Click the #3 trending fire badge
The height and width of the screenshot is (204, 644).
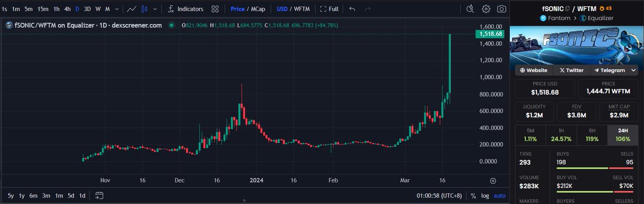tap(605, 8)
